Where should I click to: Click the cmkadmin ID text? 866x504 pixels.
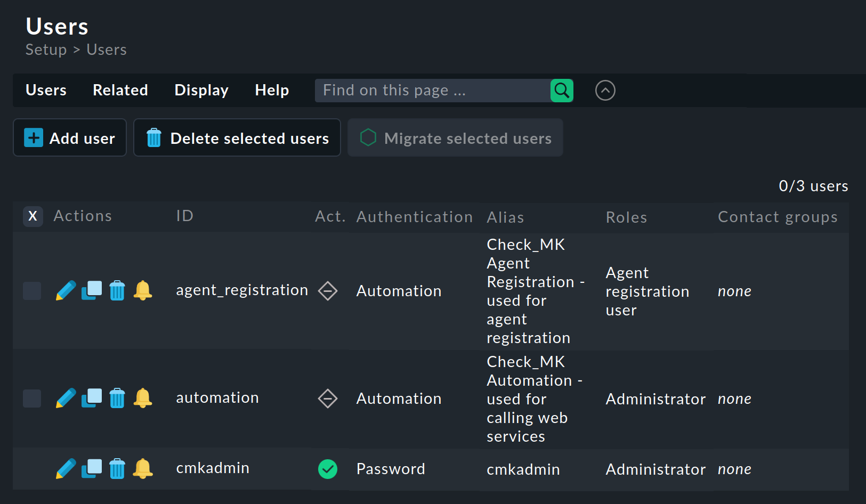pos(213,468)
